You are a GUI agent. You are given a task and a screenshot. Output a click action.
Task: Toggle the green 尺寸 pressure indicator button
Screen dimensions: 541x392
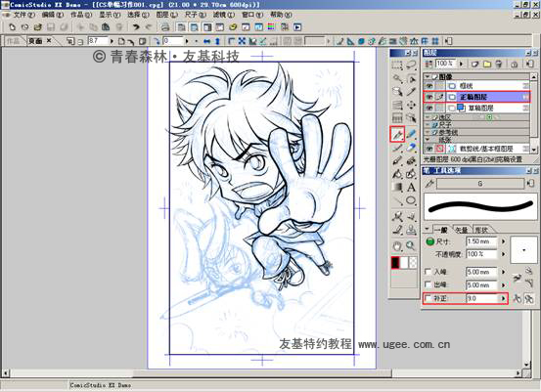point(429,241)
